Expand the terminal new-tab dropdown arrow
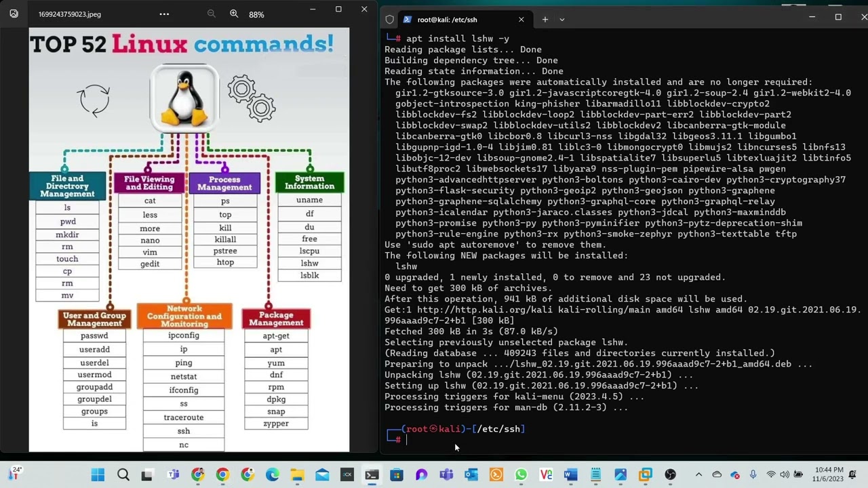Image resolution: width=868 pixels, height=488 pixels. coord(561,20)
